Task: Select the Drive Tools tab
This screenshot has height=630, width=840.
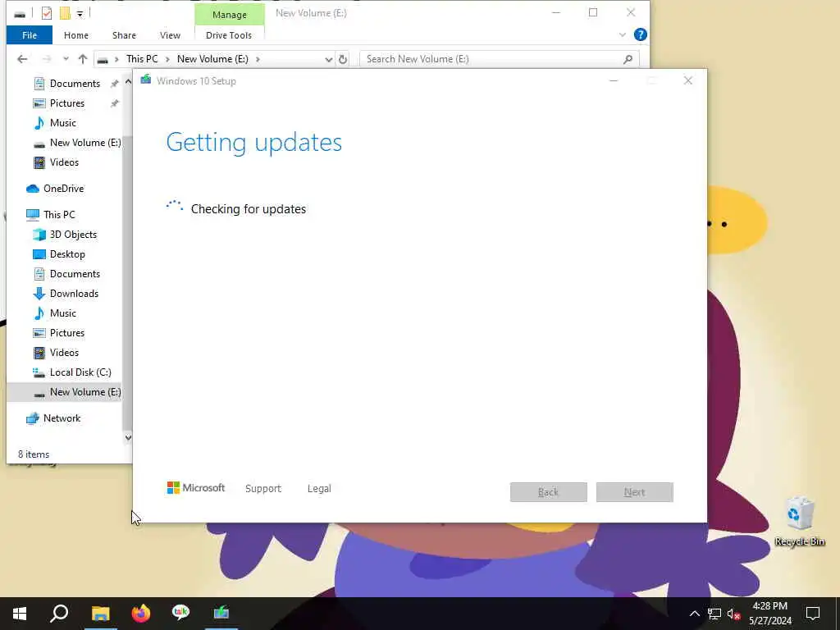Action: pyautogui.click(x=229, y=35)
